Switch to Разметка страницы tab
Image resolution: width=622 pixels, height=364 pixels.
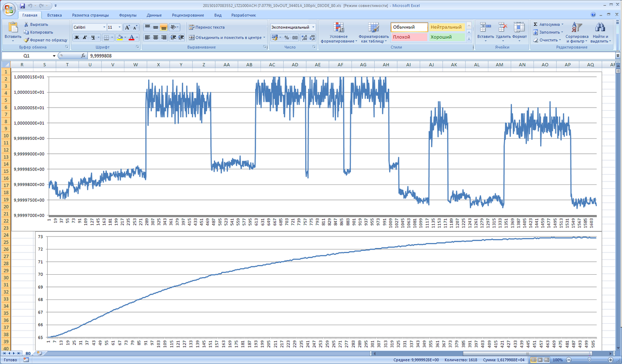click(x=91, y=16)
